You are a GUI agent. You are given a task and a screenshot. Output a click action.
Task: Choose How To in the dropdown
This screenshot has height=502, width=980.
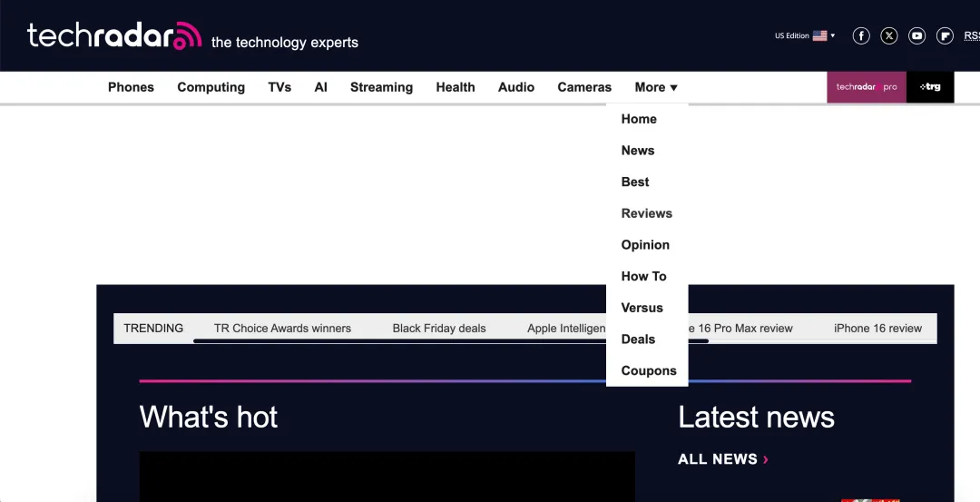point(643,276)
